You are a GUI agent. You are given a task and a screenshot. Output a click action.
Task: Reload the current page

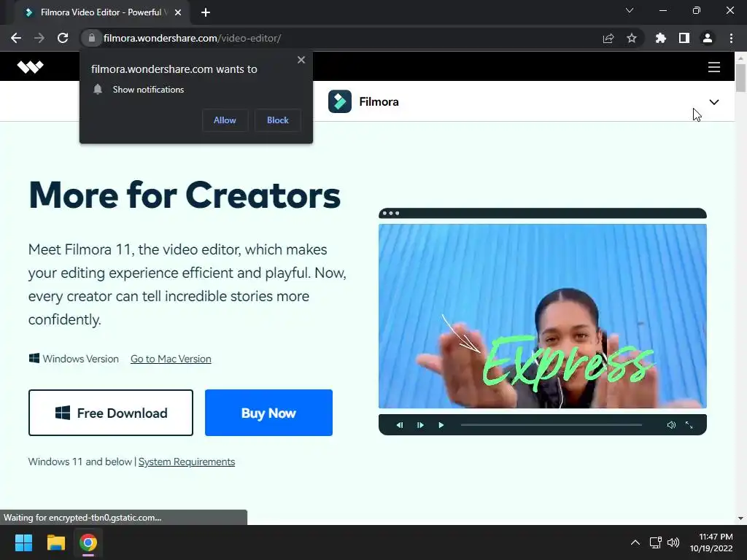(x=63, y=38)
